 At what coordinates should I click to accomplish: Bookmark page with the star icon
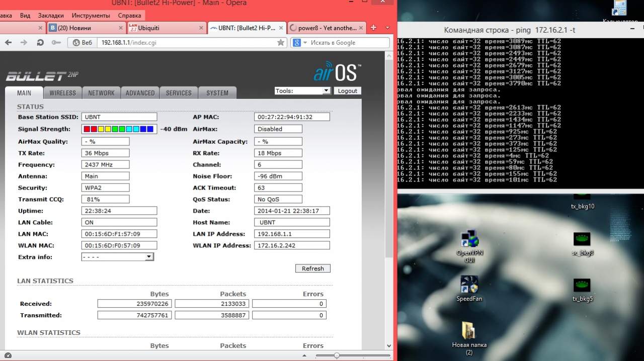[x=281, y=43]
